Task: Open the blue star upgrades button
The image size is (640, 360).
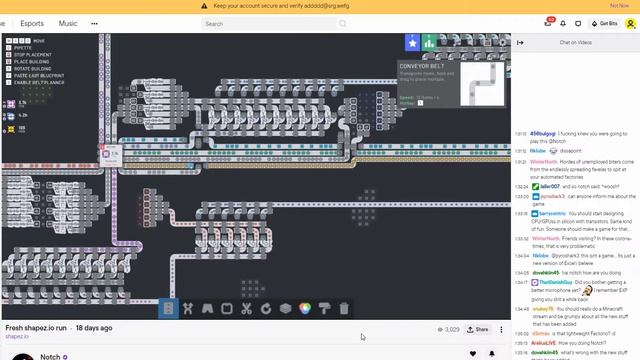Action: click(412, 42)
